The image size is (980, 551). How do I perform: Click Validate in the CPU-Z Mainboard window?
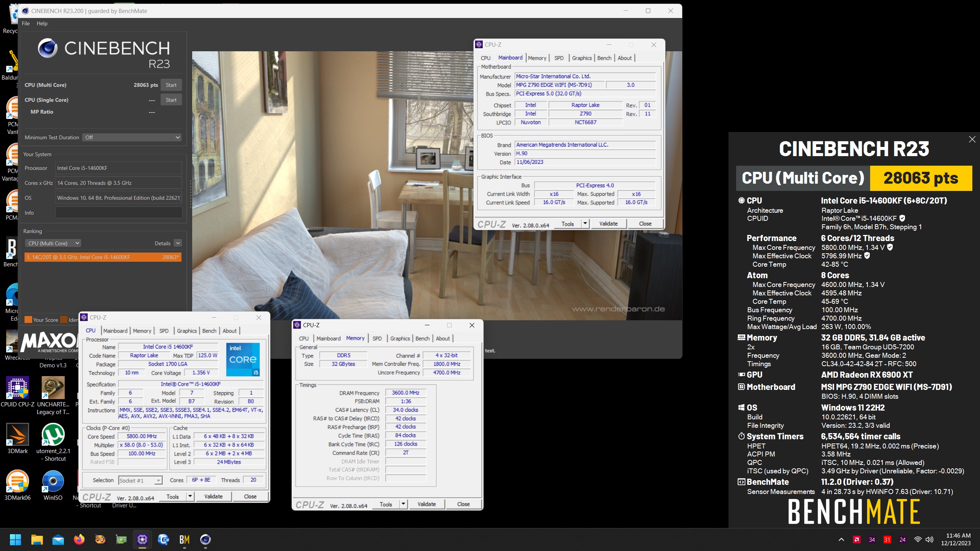608,224
